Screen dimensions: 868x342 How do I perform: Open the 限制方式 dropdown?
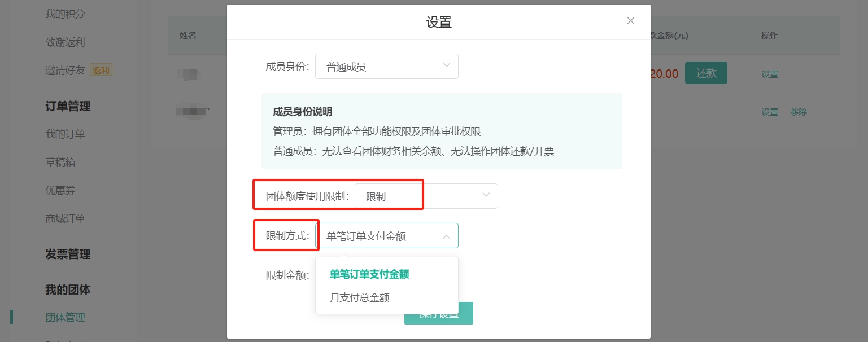coord(390,235)
